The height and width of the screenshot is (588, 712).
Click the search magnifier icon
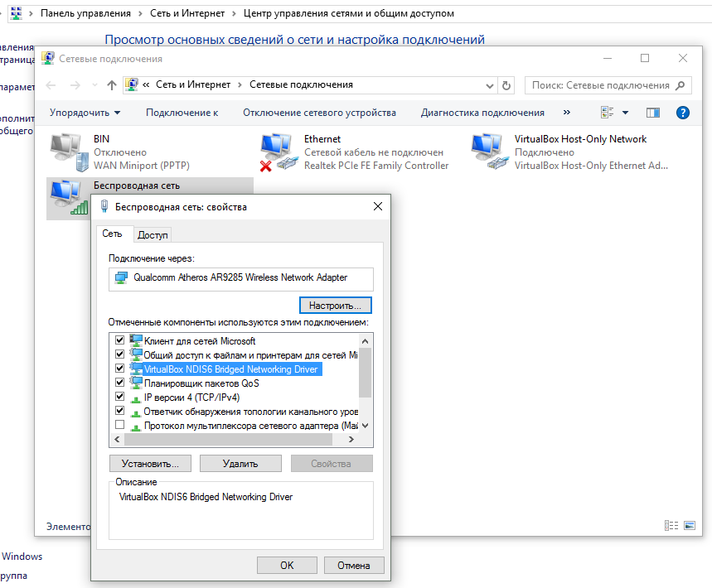(680, 85)
